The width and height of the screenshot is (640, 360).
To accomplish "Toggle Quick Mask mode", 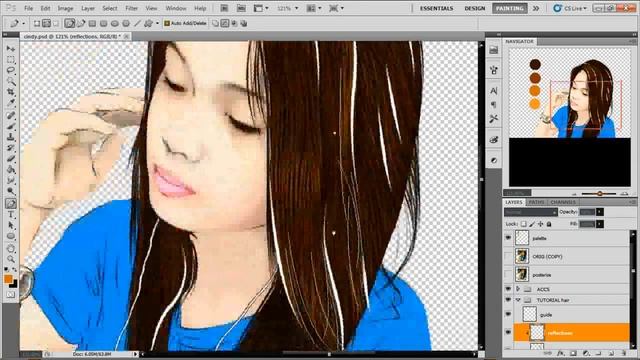I will (11, 295).
